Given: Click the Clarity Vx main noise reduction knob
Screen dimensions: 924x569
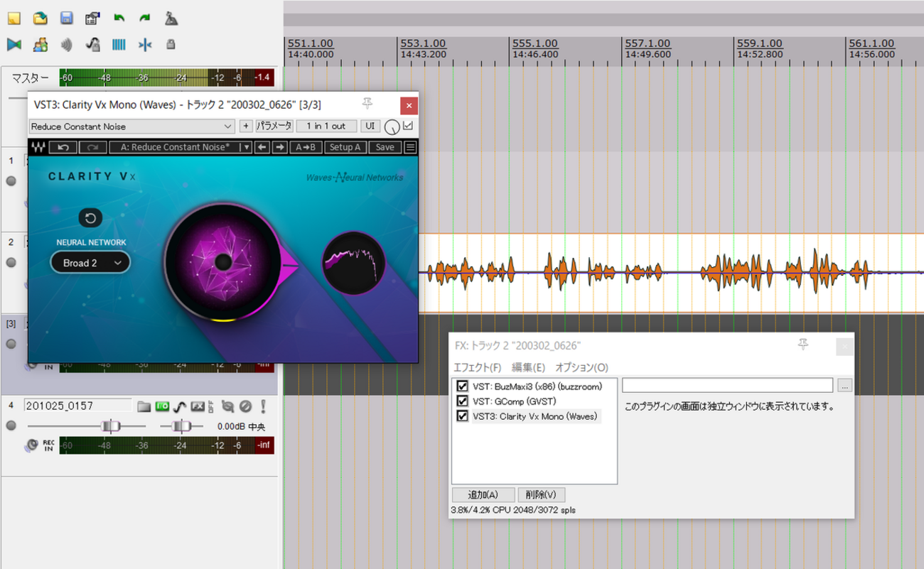Looking at the screenshot, I should [222, 262].
